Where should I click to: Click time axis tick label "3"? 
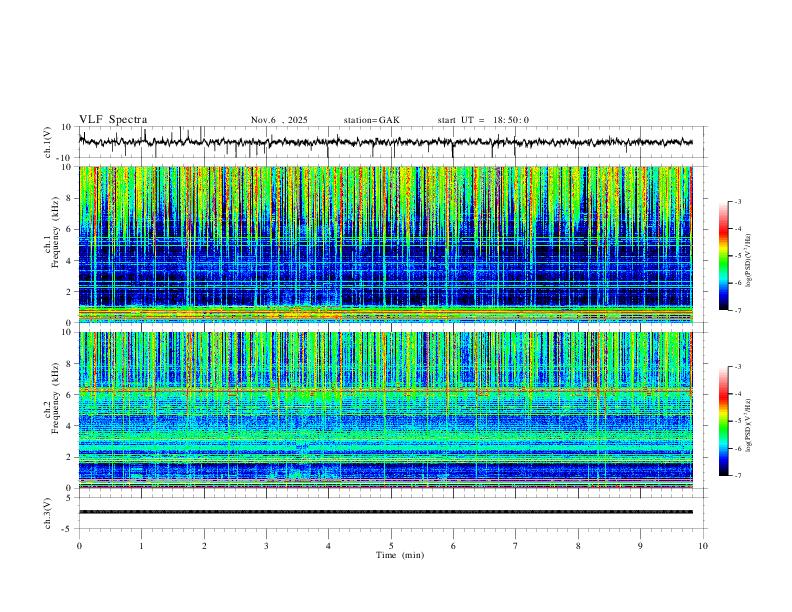click(x=266, y=546)
